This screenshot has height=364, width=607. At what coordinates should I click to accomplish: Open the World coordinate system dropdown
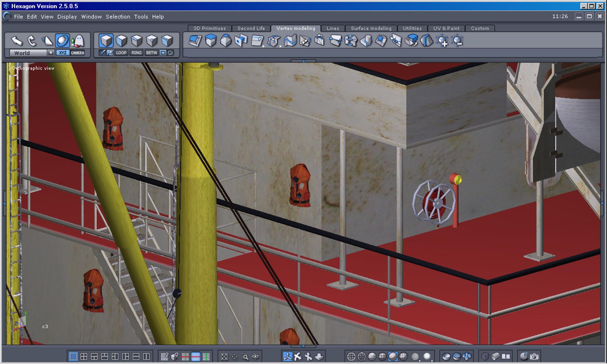51,53
